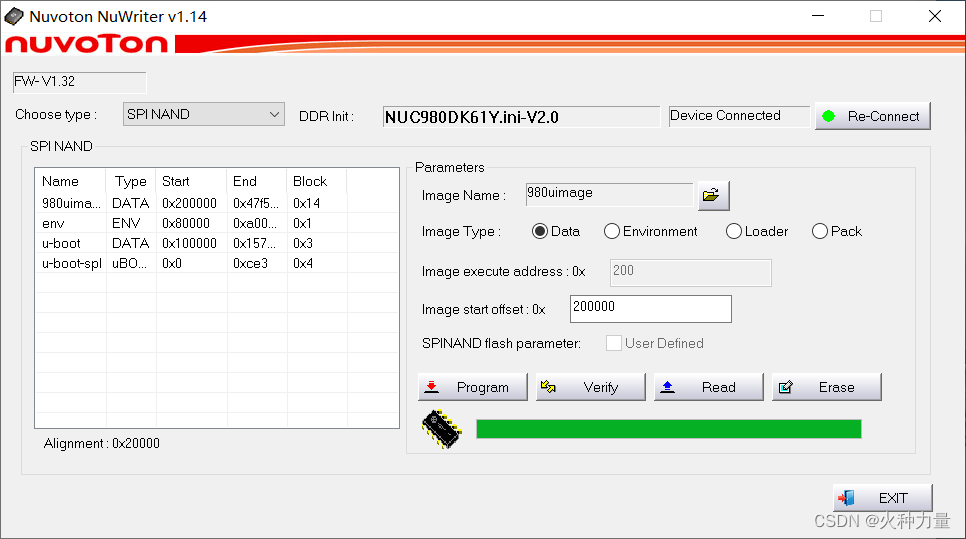Click the DDR Init file field
Screen dimensions: 966x539
(x=521, y=116)
